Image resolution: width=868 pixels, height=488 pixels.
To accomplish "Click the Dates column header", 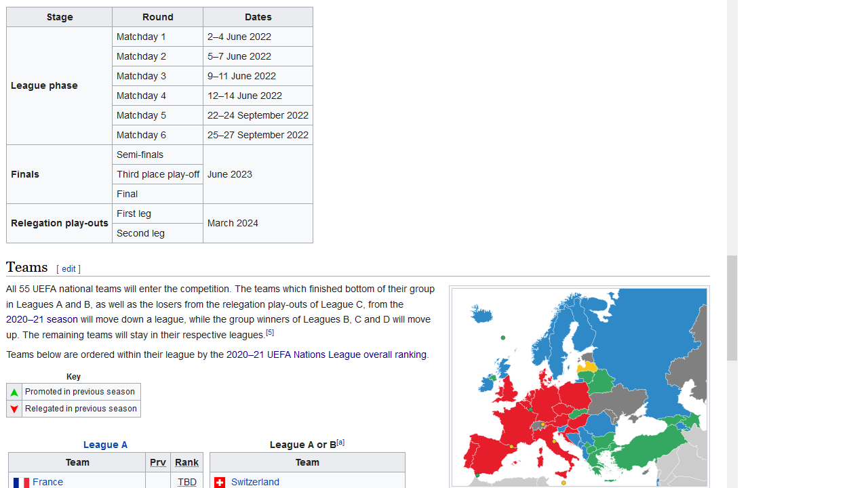I will click(x=258, y=17).
